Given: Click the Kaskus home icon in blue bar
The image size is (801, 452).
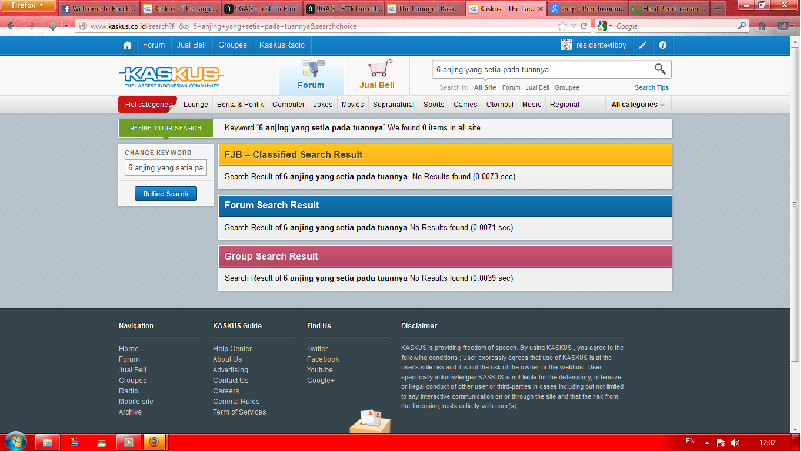Looking at the screenshot, I should coord(127,45).
